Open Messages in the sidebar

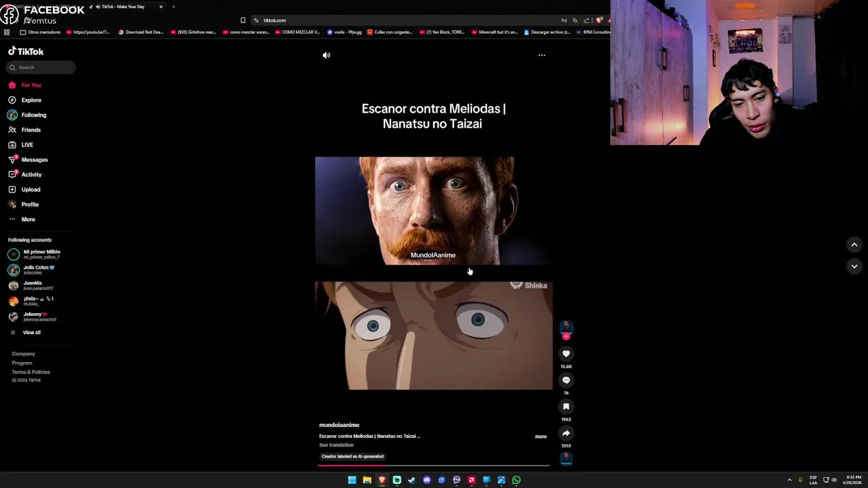(x=28, y=160)
